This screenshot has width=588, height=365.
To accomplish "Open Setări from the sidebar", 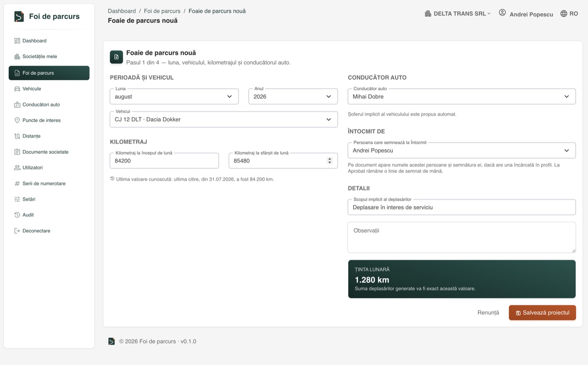I will (x=49, y=199).
